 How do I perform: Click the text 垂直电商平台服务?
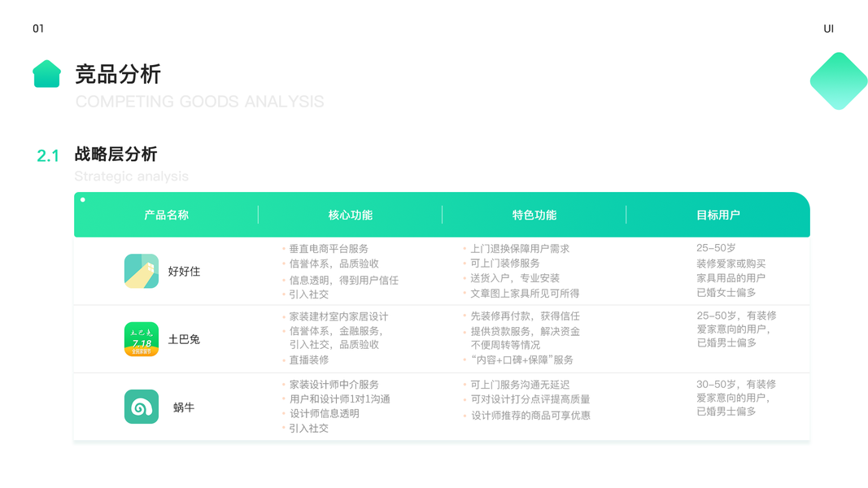[x=329, y=249]
